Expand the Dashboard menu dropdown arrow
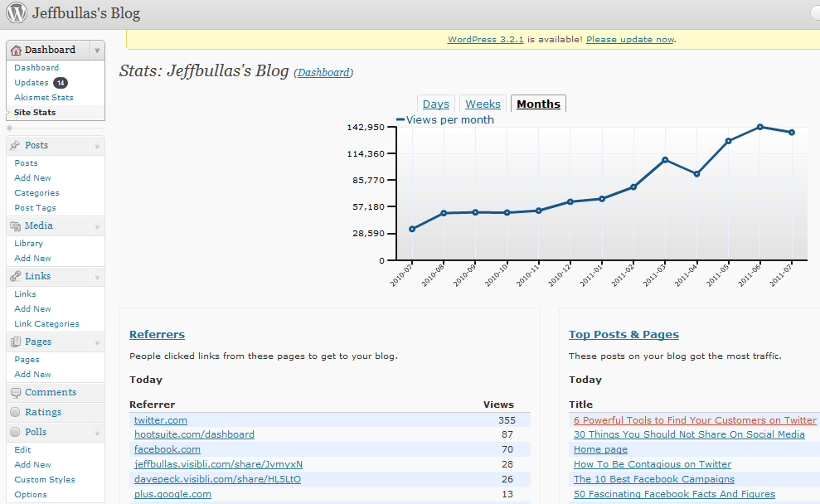Image resolution: width=820 pixels, height=504 pixels. tap(97, 51)
